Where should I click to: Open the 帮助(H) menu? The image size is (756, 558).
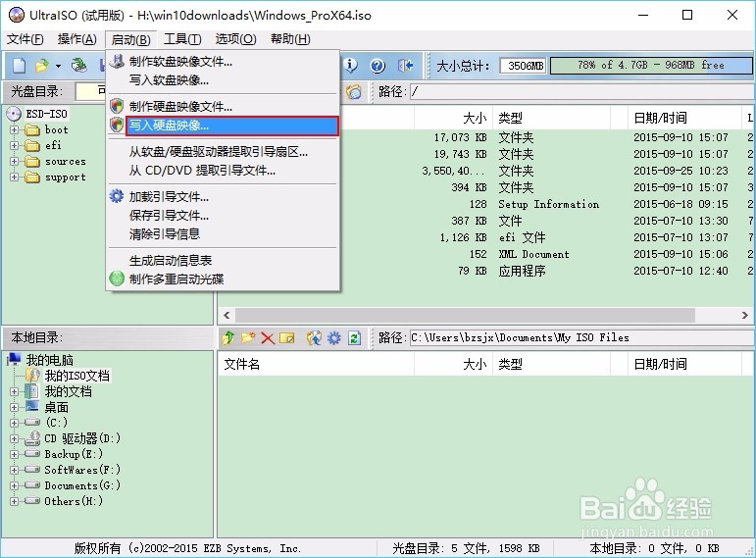tap(290, 39)
